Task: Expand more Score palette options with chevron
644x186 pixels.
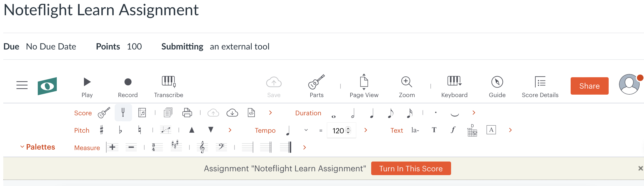Action: pyautogui.click(x=271, y=112)
